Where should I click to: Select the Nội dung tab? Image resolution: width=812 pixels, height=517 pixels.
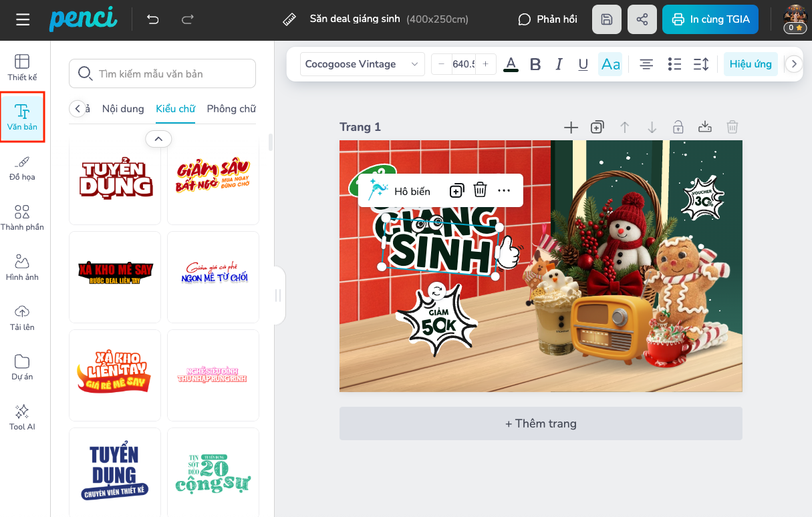(123, 109)
